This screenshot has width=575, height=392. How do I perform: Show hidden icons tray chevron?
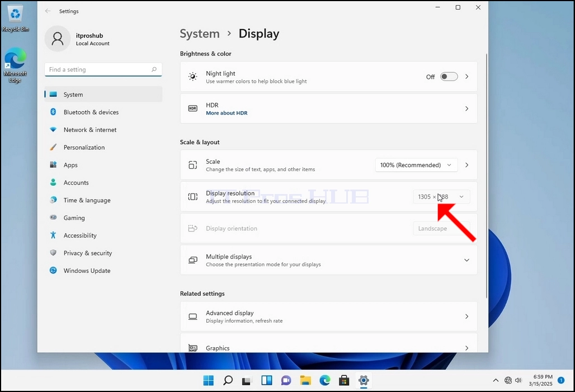(496, 380)
